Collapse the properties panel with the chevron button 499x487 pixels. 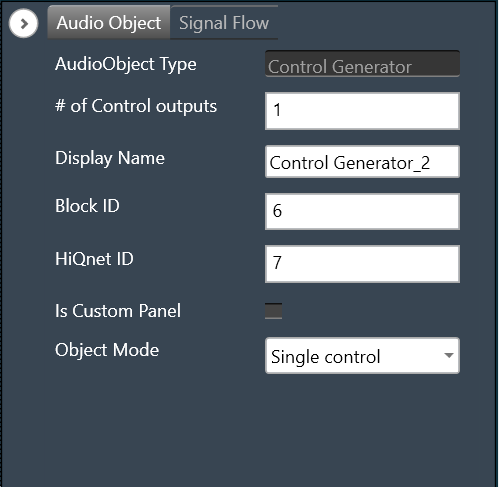[x=23, y=23]
